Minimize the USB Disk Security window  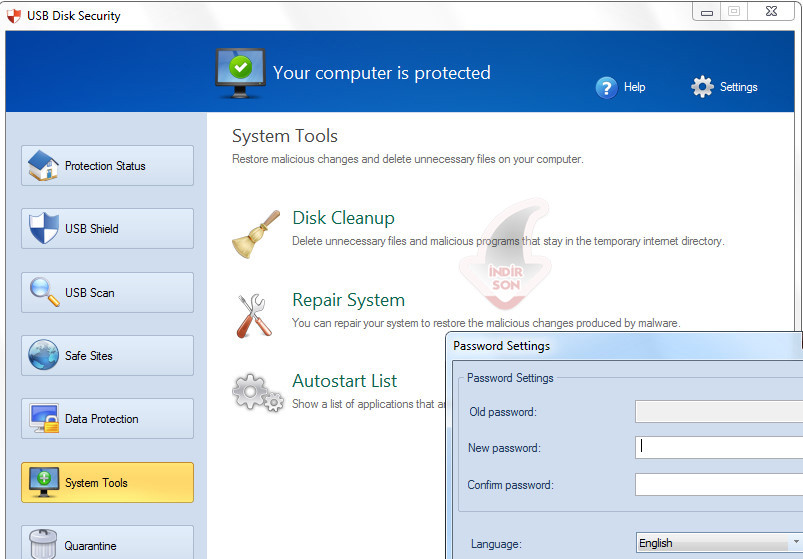coord(707,11)
